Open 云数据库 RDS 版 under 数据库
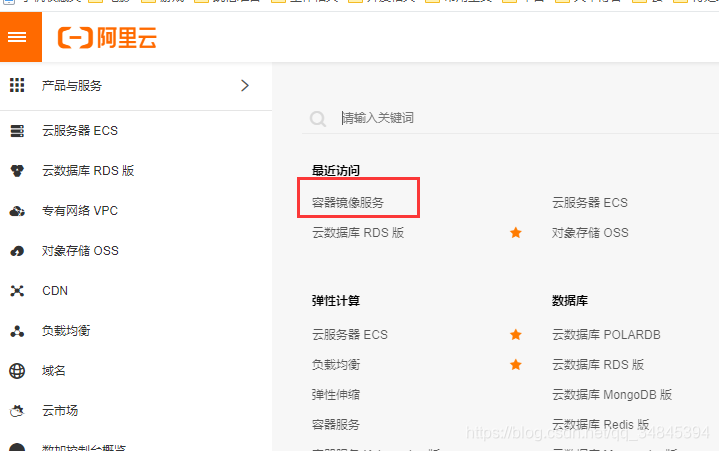This screenshot has height=451, width=719. (598, 365)
